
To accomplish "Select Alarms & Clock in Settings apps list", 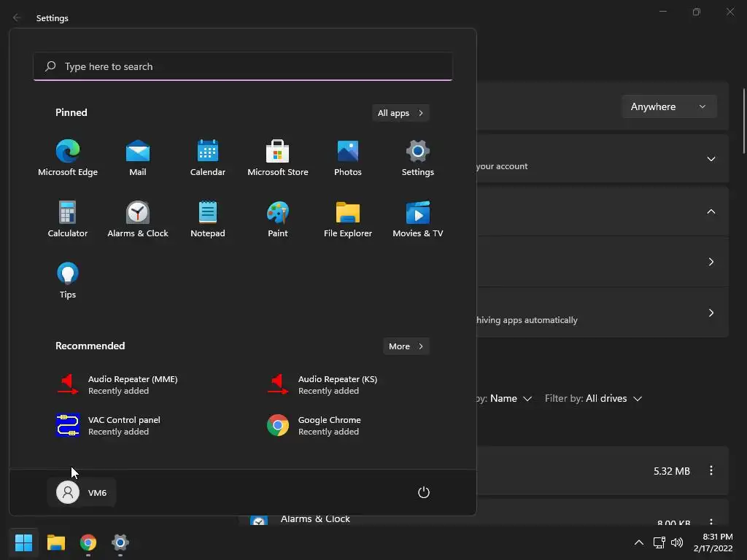I will click(315, 519).
